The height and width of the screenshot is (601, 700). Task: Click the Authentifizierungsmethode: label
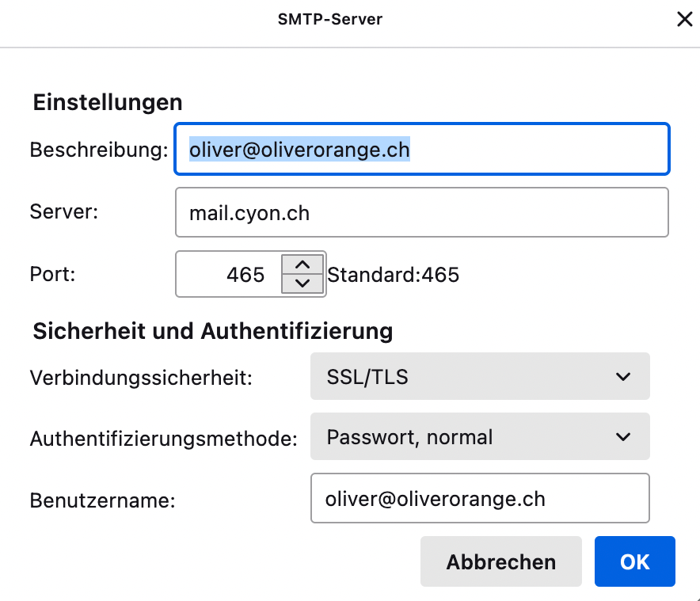tap(164, 439)
